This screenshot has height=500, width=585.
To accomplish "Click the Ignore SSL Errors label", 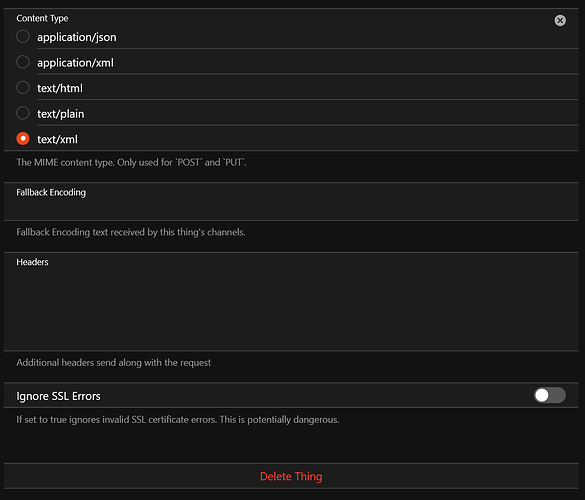I will click(58, 396).
